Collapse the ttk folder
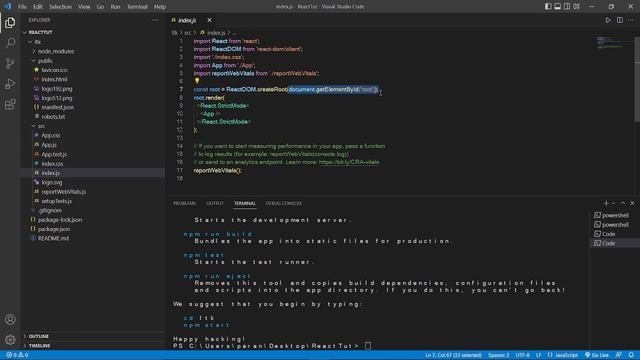This screenshot has width=640, height=360. point(93,42)
